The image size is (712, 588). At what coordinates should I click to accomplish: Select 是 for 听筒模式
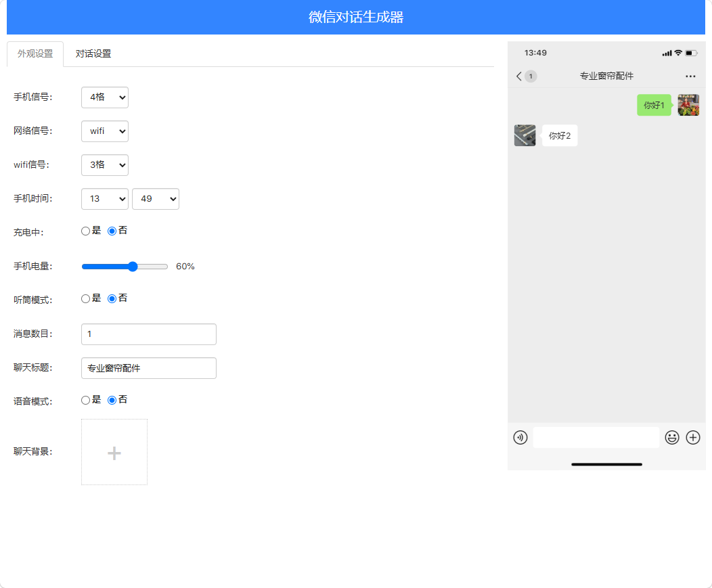click(x=85, y=299)
